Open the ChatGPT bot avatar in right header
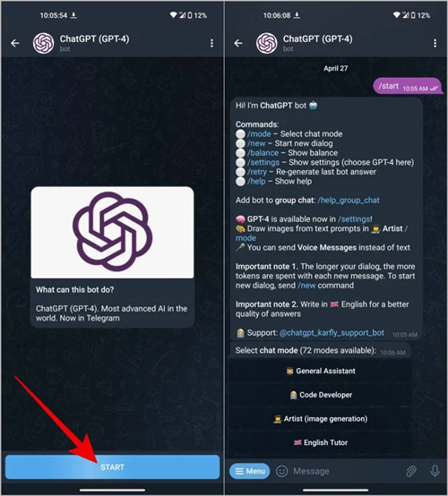This screenshot has width=448, height=496. pos(267,43)
